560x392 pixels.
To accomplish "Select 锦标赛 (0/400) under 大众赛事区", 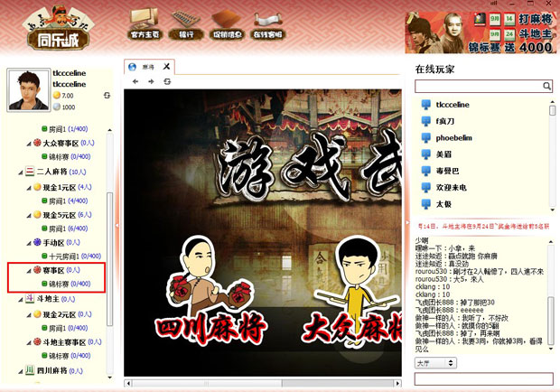I will point(66,157).
